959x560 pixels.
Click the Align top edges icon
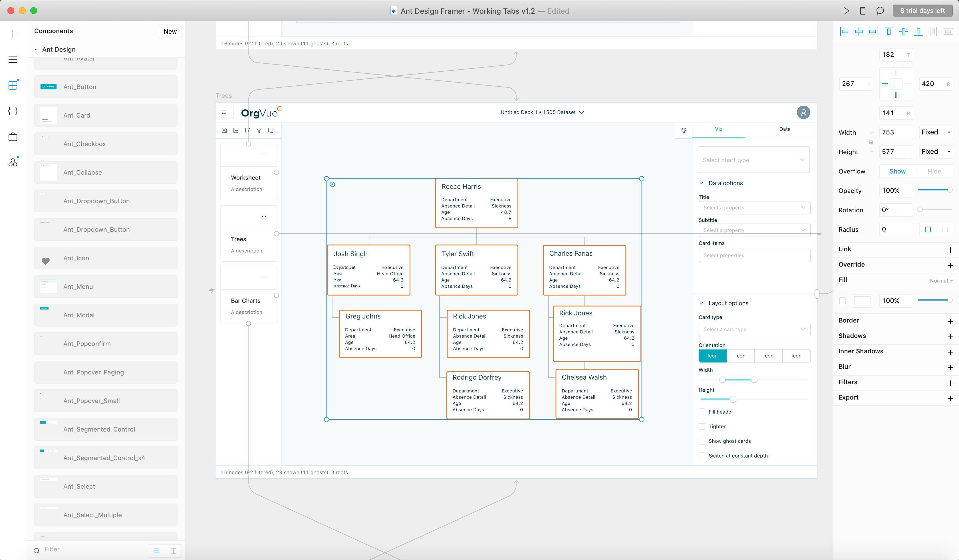coord(889,32)
